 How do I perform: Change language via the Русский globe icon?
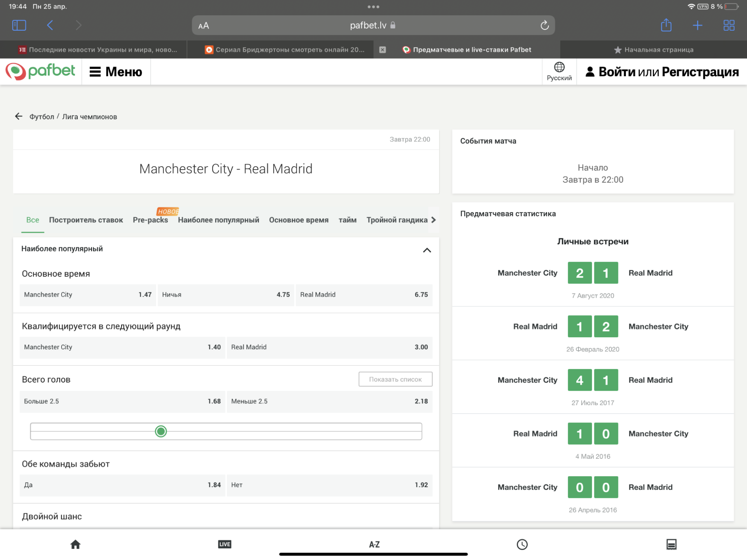click(x=559, y=71)
